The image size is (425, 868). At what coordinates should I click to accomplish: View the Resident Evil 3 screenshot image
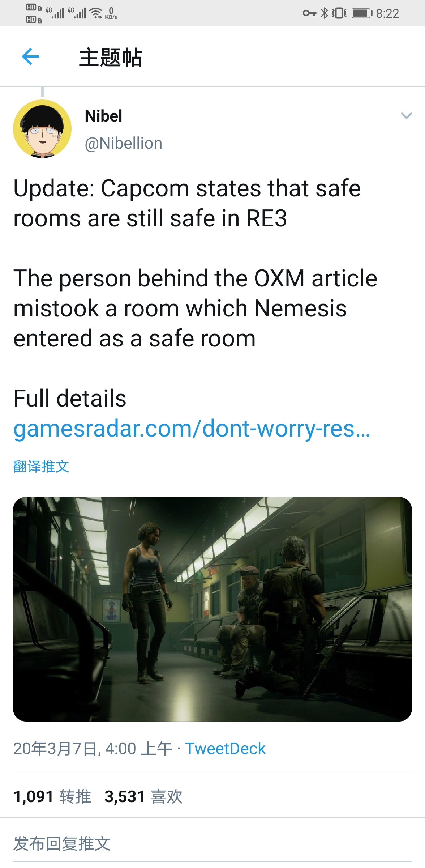tap(212, 609)
